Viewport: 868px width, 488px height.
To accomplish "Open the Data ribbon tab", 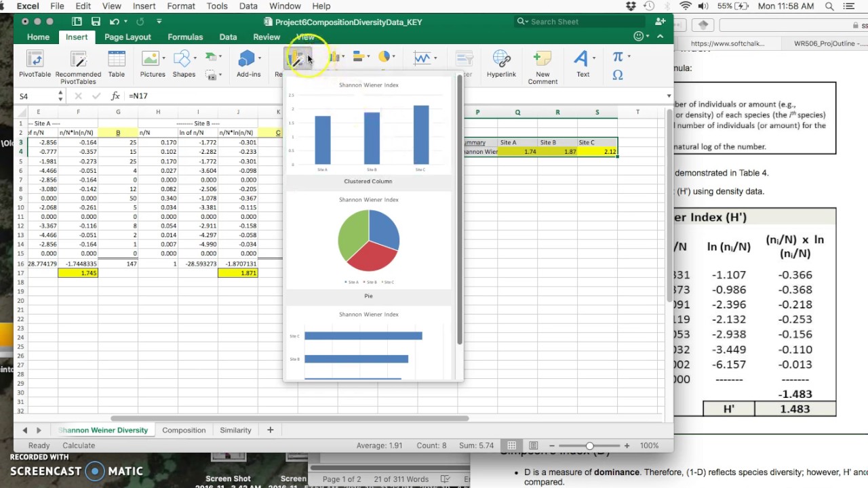I will (228, 37).
